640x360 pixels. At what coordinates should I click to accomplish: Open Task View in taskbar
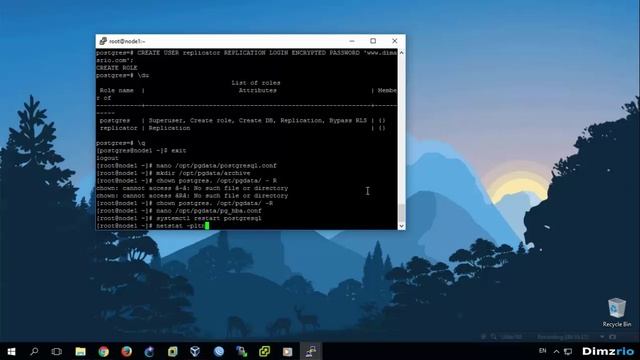(x=57, y=351)
